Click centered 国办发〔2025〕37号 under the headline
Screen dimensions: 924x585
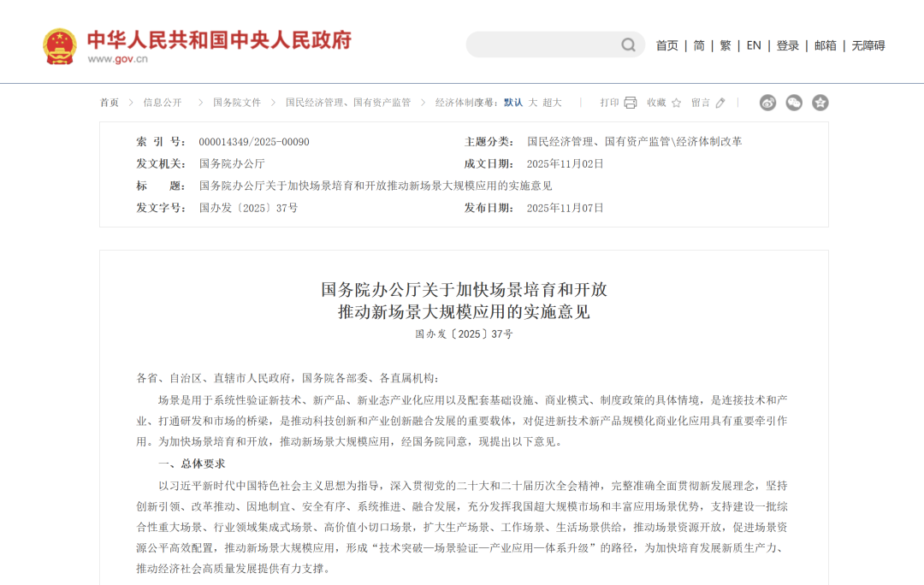pos(464,334)
